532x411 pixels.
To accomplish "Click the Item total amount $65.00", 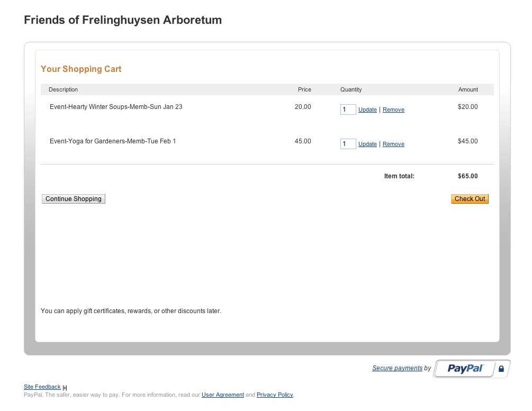I will [x=467, y=176].
